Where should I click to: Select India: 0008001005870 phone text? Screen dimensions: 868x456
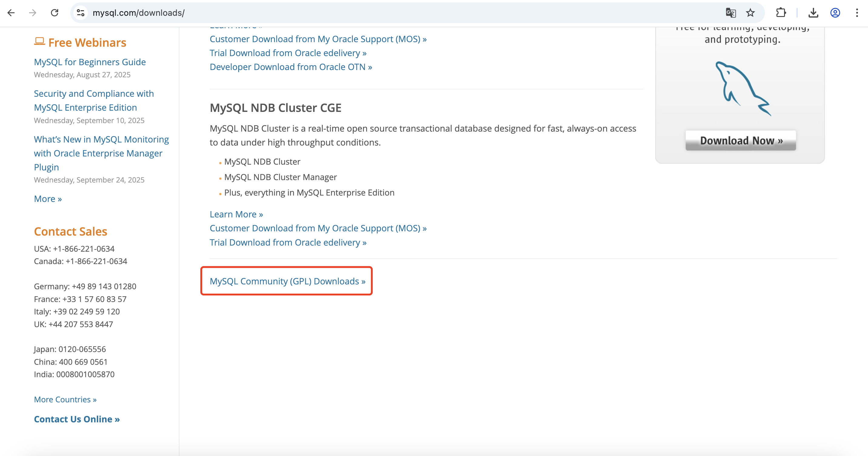click(74, 374)
